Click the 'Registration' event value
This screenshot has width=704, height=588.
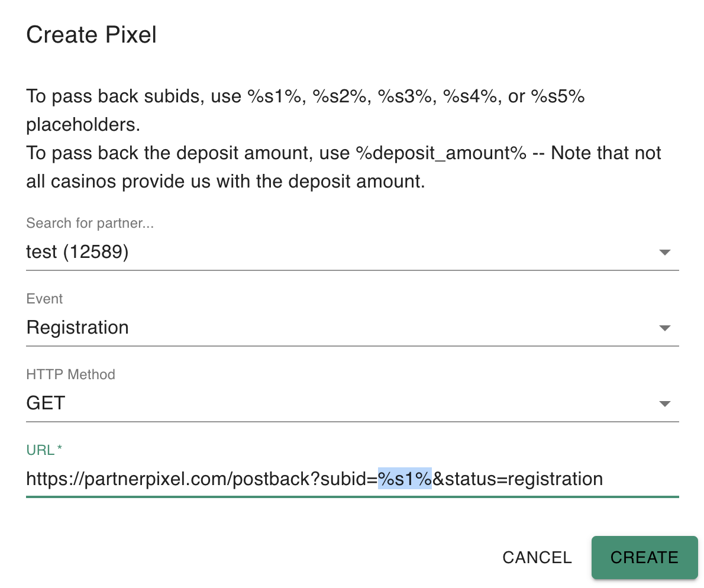click(77, 328)
